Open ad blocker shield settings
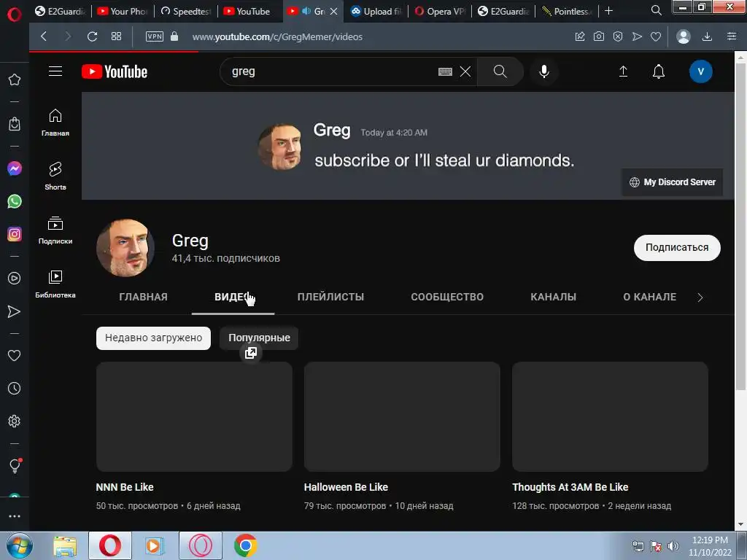Screen dimensions: 747x560 tap(618, 36)
